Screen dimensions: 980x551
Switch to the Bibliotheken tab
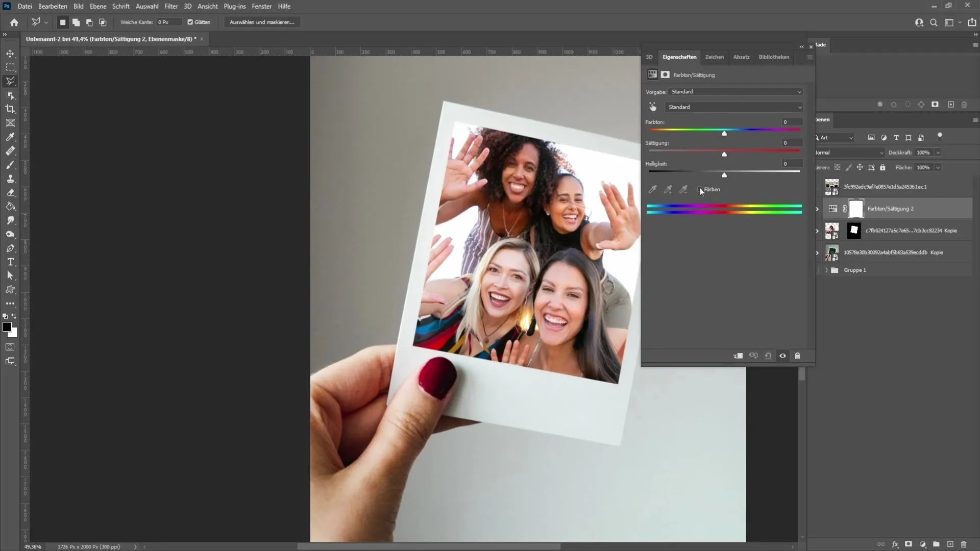[x=774, y=57]
